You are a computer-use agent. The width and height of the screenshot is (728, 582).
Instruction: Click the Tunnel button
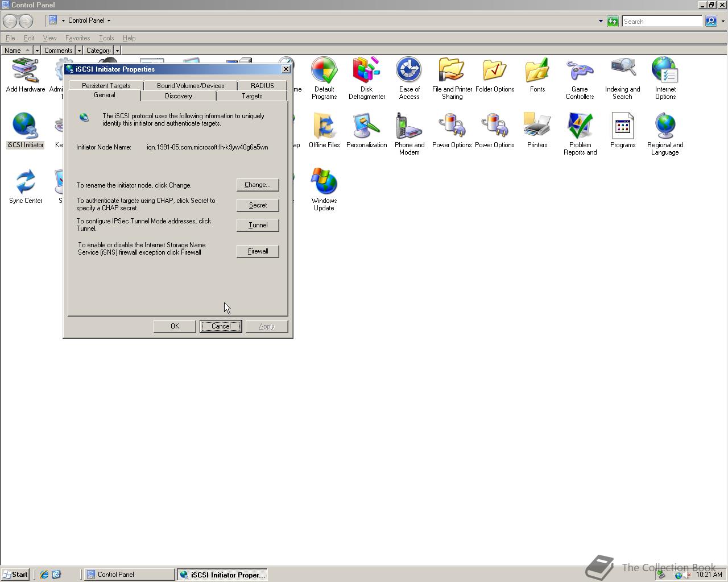258,225
